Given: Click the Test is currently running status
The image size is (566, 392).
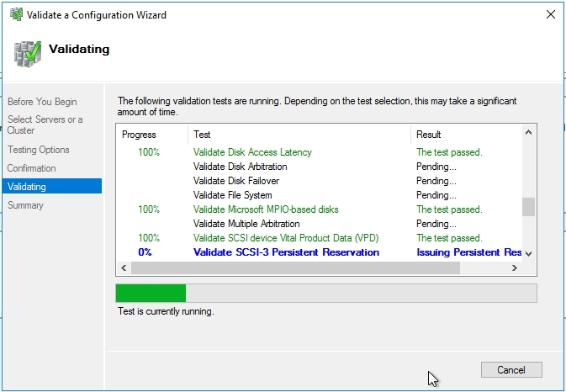Looking at the screenshot, I should (166, 311).
